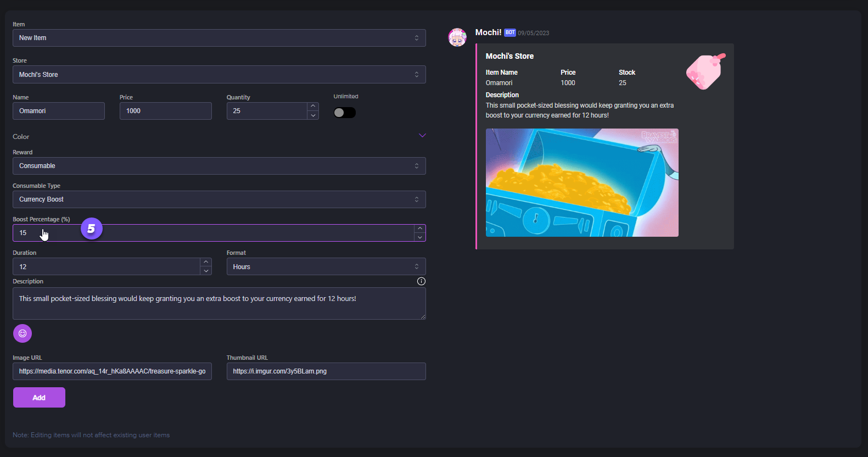Screen dimensions: 868x457
Task: Open the Item dropdown showing New Item
Action: point(219,38)
